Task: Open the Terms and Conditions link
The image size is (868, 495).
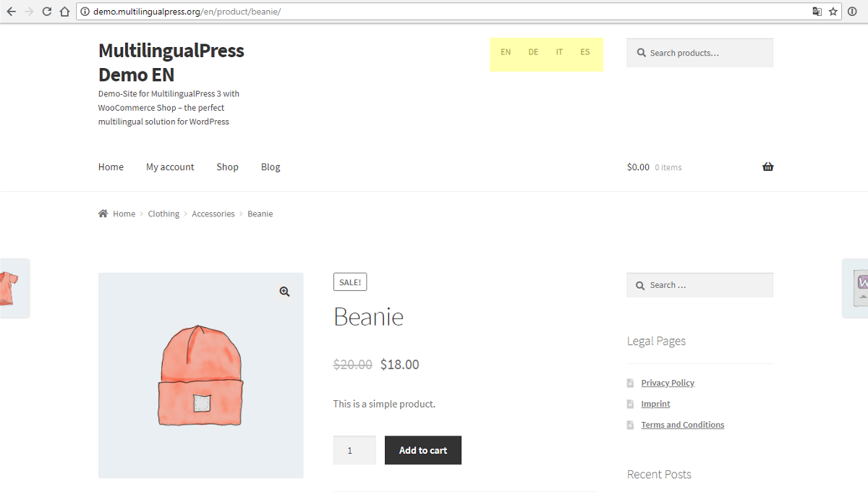Action: click(682, 424)
